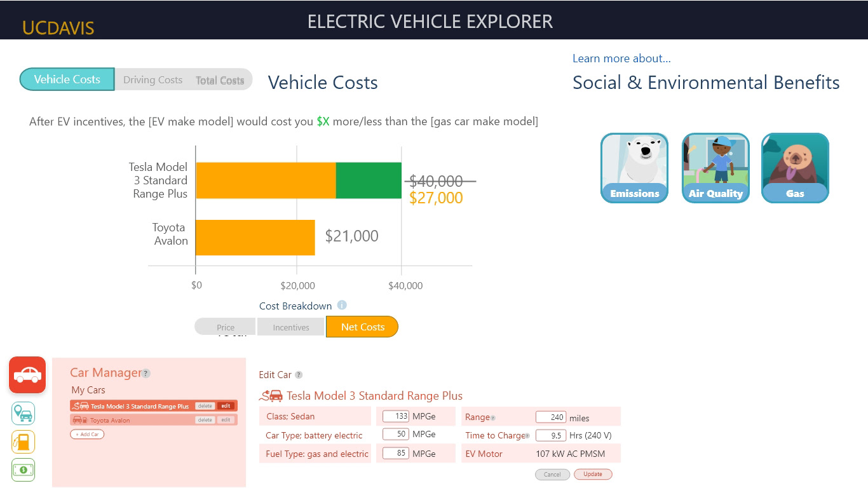868x488 pixels.
Task: Click the green $X in the summary sentence
Action: click(323, 121)
